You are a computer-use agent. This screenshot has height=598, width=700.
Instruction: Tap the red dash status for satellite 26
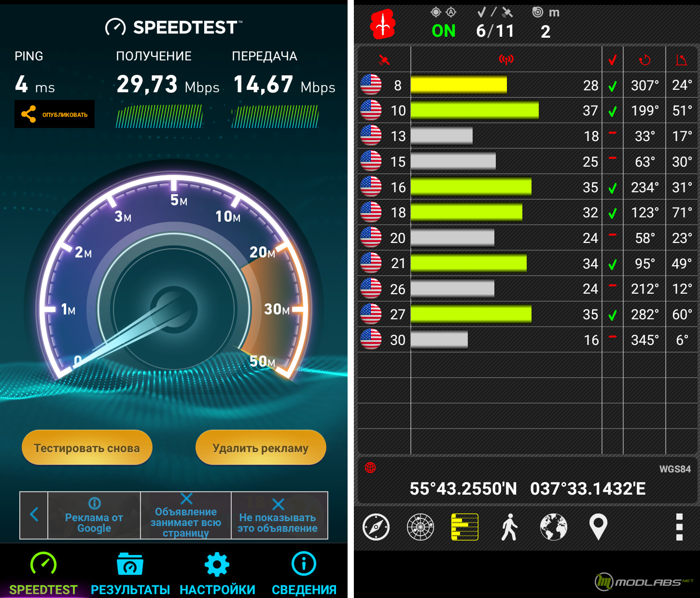613,285
